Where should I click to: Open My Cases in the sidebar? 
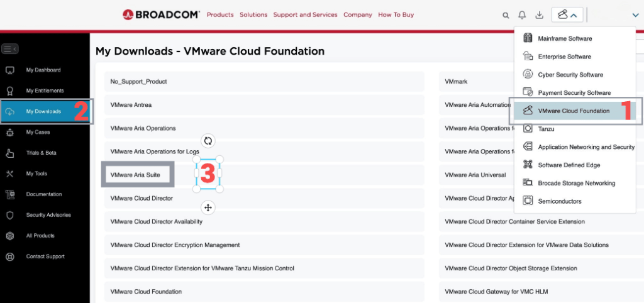pos(38,132)
